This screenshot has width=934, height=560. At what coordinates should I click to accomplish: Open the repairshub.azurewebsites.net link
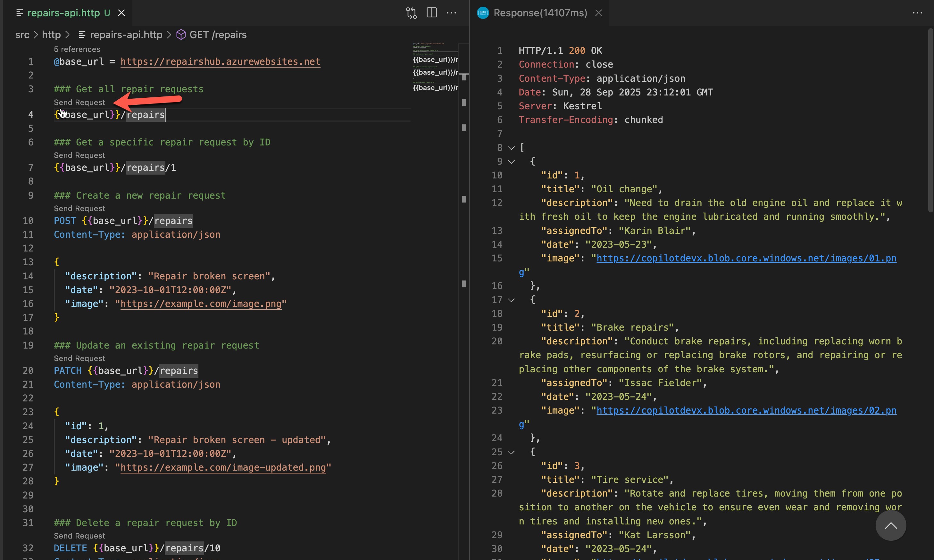[220, 62]
